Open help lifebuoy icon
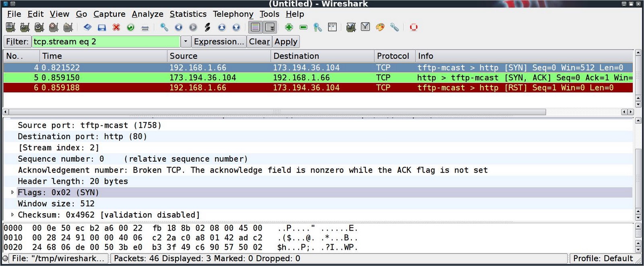This screenshot has width=644, height=266. pyautogui.click(x=413, y=27)
